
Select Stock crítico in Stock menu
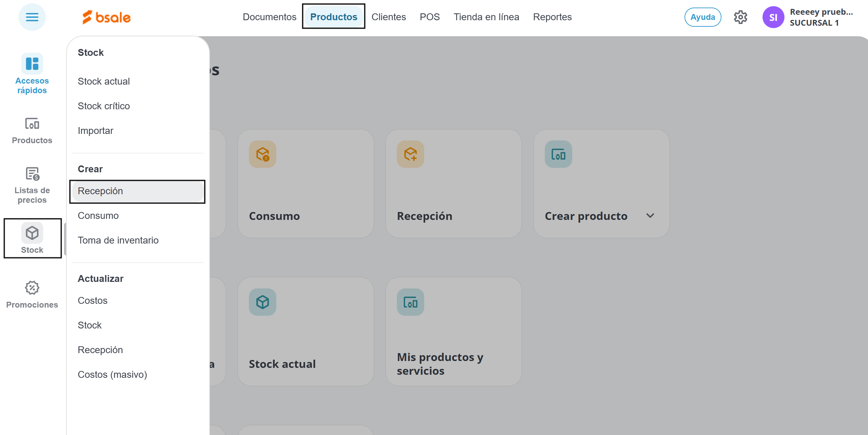104,106
